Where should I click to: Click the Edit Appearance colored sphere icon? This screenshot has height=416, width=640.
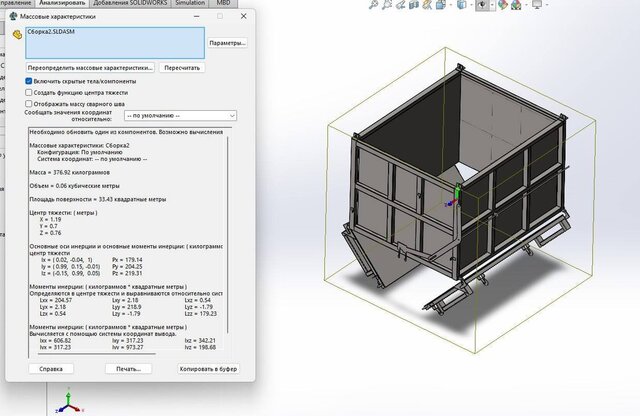(503, 5)
